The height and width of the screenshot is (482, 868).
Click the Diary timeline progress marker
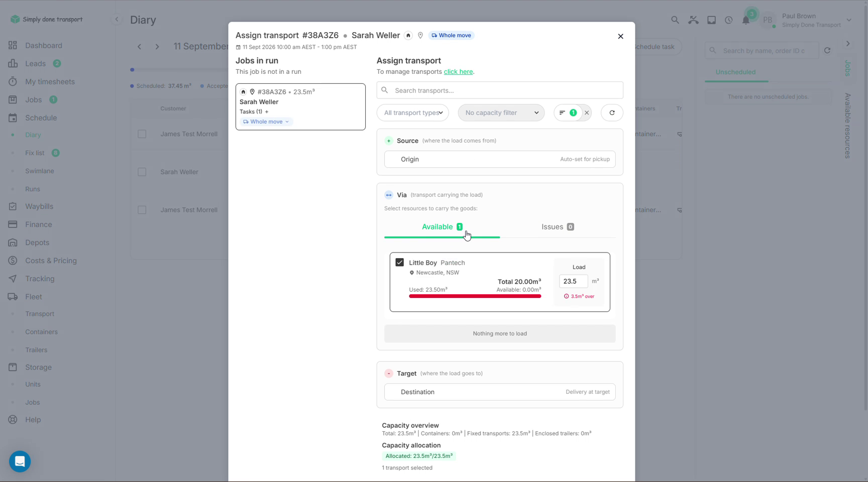(x=132, y=70)
